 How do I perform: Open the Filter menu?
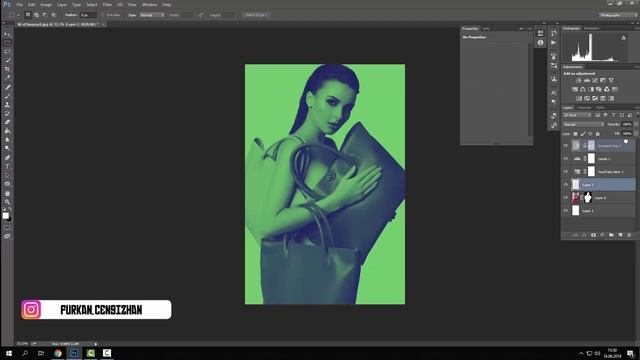pyautogui.click(x=107, y=4)
